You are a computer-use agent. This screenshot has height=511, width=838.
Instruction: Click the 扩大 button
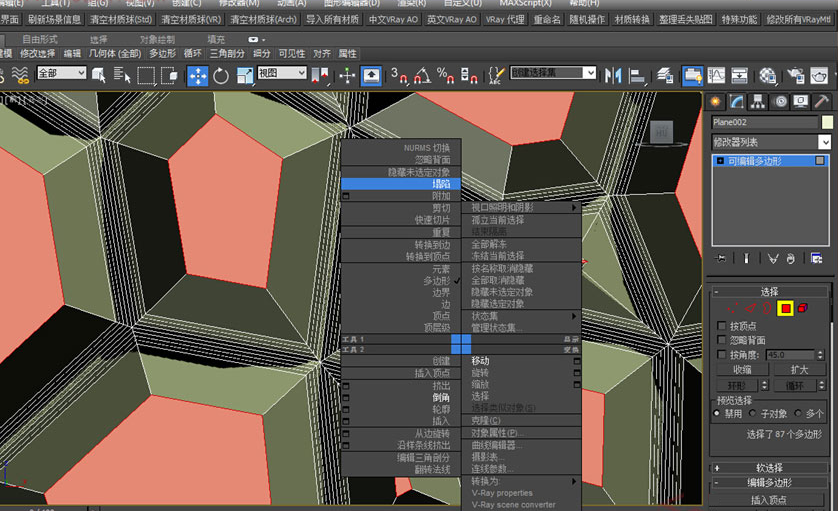[799, 369]
